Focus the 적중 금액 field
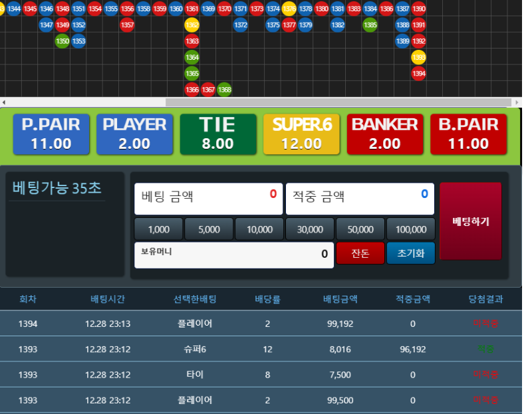532x414 pixels. coord(360,199)
